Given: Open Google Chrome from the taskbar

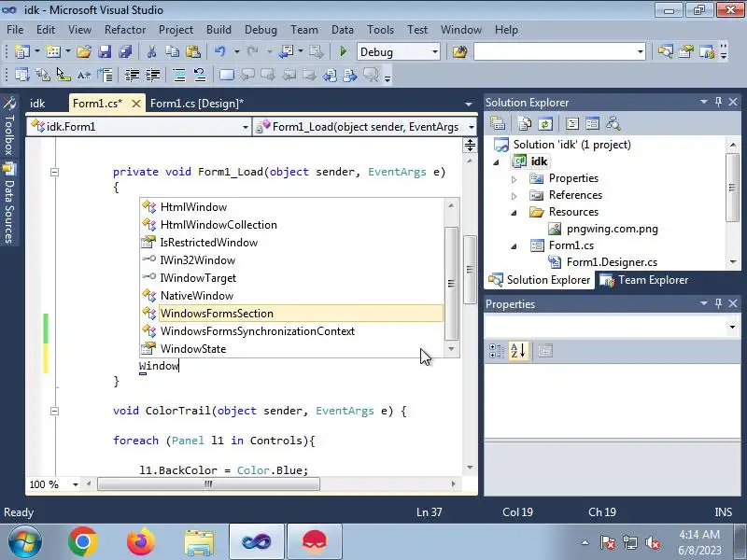Looking at the screenshot, I should (83, 542).
